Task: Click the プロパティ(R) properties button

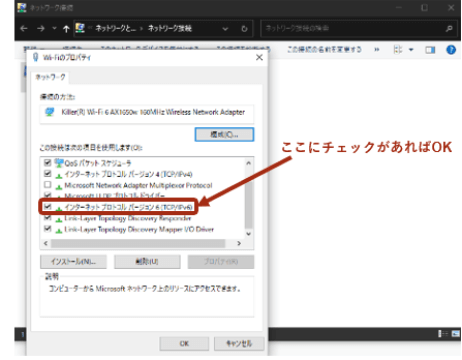Action: (221, 262)
